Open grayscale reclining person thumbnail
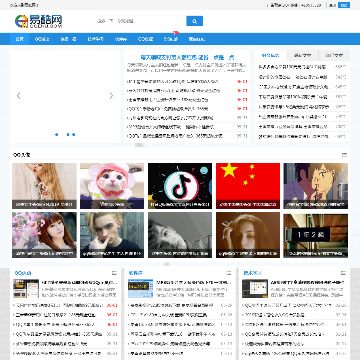 (x=180, y=235)
